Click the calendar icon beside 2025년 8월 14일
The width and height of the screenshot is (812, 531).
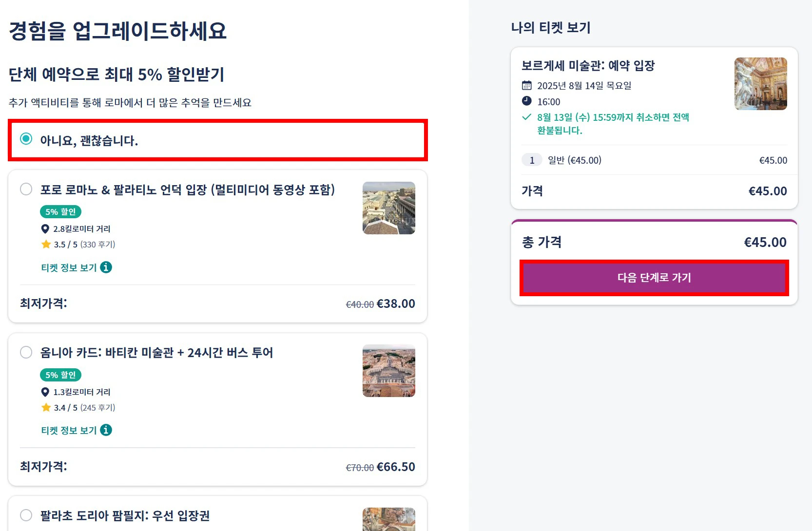point(527,86)
